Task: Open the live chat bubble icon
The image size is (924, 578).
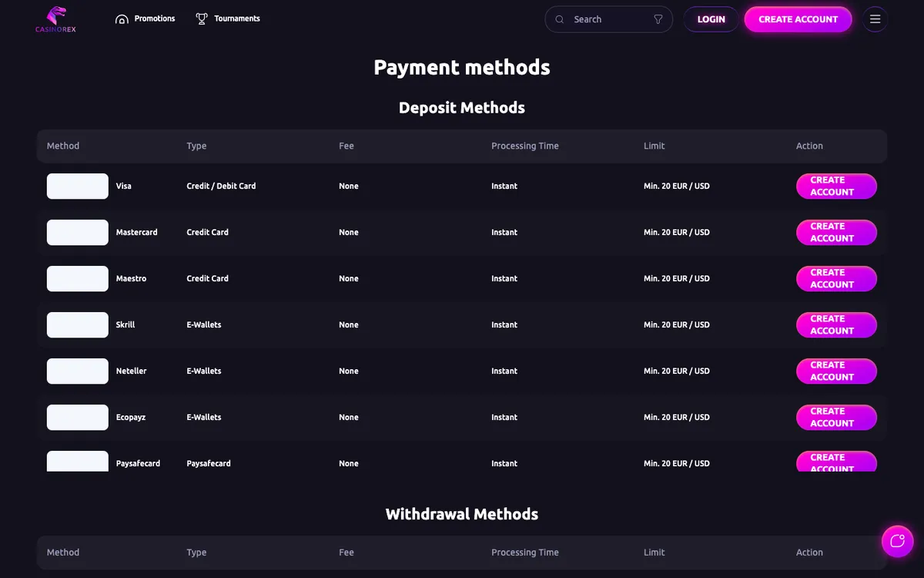Action: point(897,541)
